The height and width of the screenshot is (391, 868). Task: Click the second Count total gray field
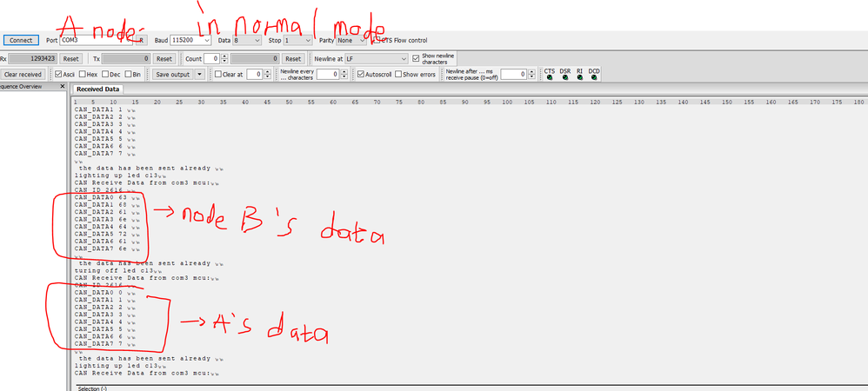pyautogui.click(x=255, y=58)
